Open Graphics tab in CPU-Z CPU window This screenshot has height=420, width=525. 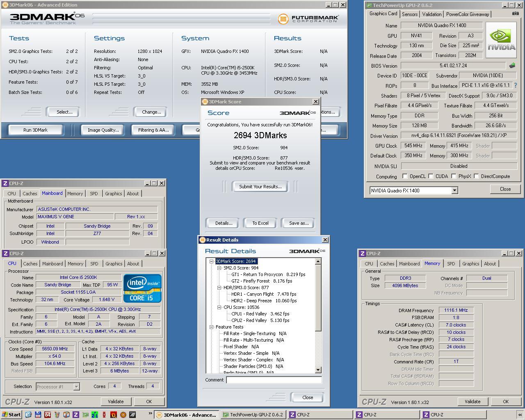(114, 264)
